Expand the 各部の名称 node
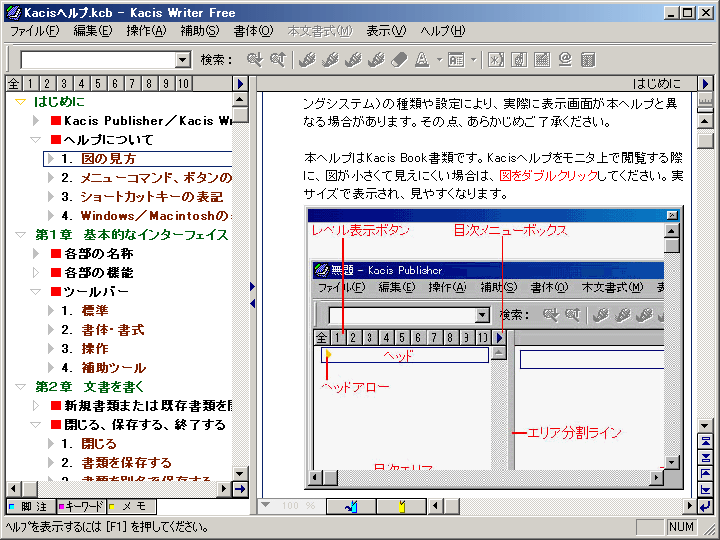720x540 pixels. point(36,253)
